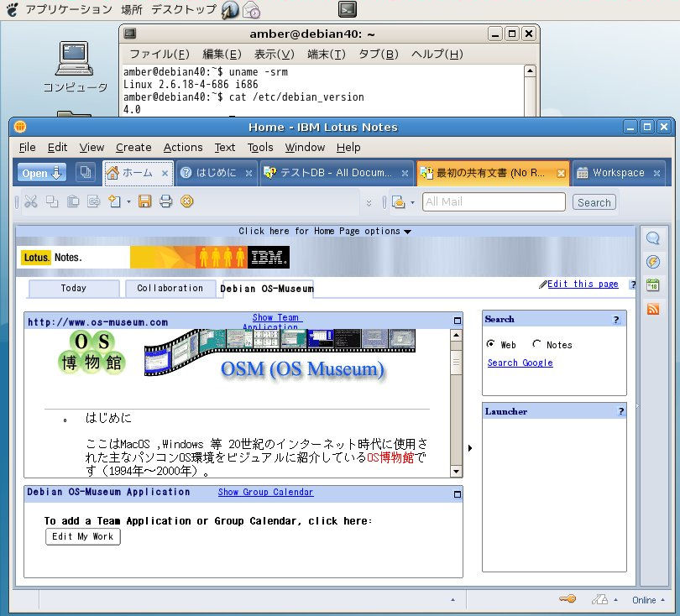The image size is (680, 616).
Task: Expand Click here for Home Page options
Action: point(325,231)
